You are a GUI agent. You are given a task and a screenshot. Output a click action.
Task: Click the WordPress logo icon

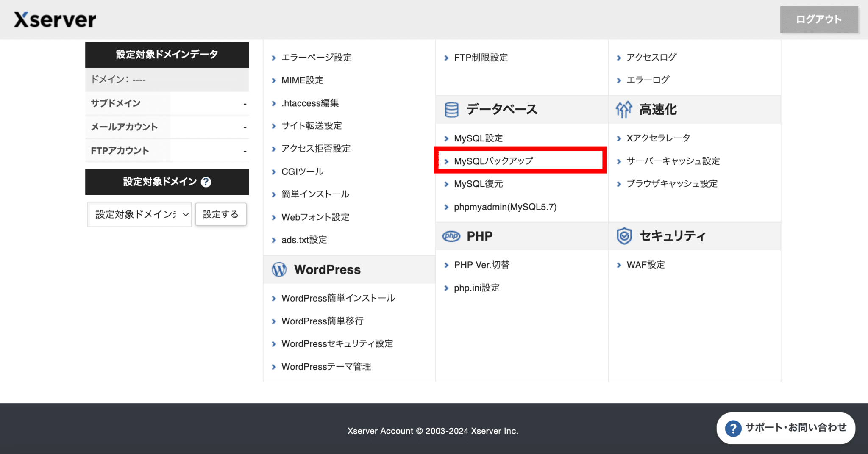click(x=279, y=269)
